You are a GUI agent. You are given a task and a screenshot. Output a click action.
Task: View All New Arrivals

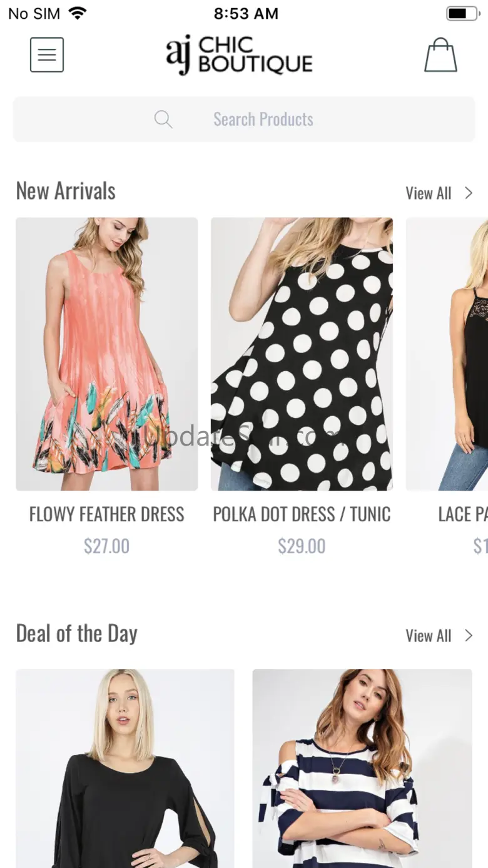pyautogui.click(x=428, y=193)
